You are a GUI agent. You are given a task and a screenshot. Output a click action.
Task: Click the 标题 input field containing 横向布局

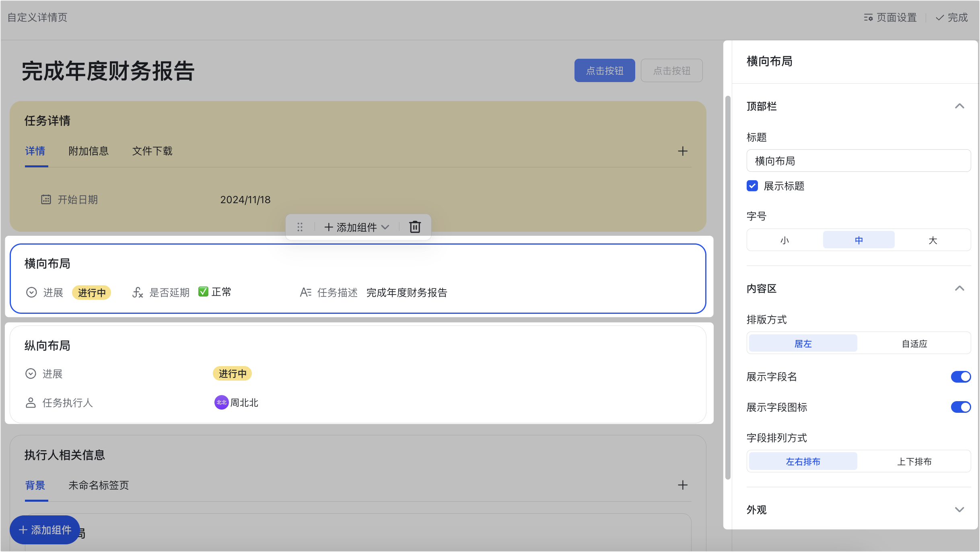click(x=859, y=161)
